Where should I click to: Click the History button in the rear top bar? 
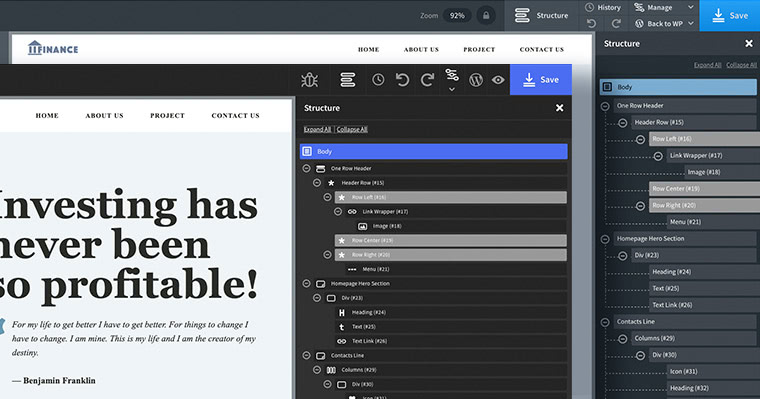(603, 7)
